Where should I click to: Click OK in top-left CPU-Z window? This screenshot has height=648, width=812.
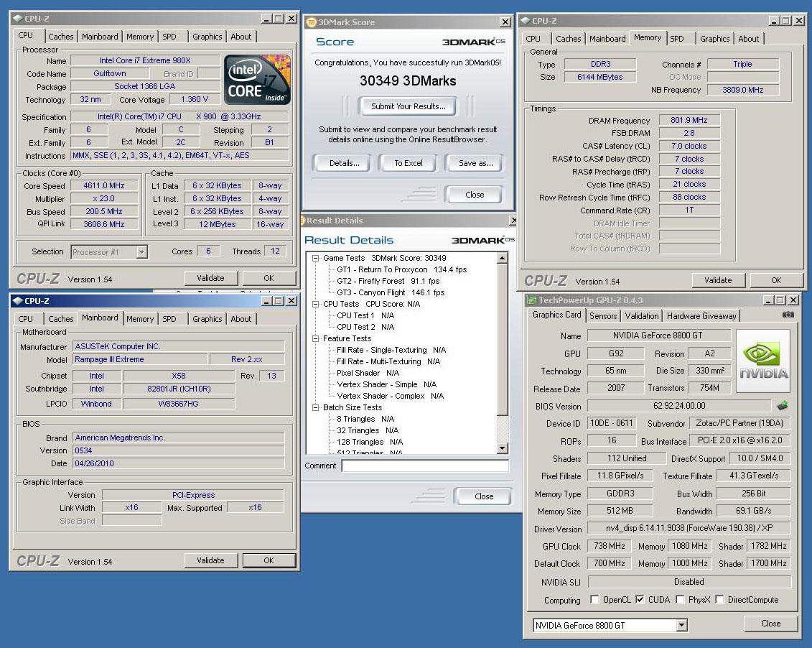tap(269, 278)
